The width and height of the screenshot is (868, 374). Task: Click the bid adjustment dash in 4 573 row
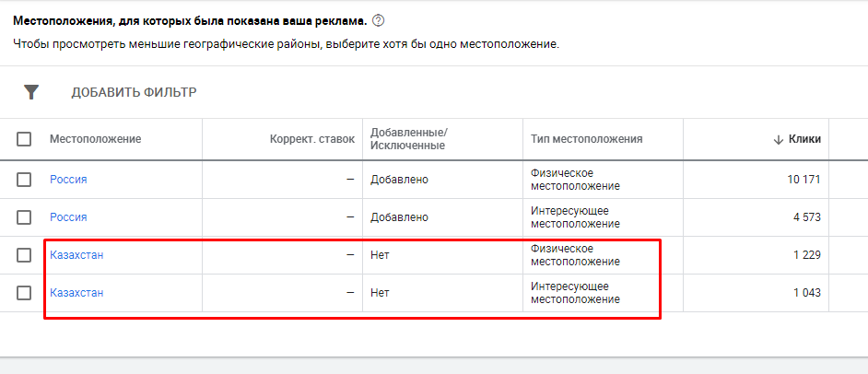coord(350,217)
